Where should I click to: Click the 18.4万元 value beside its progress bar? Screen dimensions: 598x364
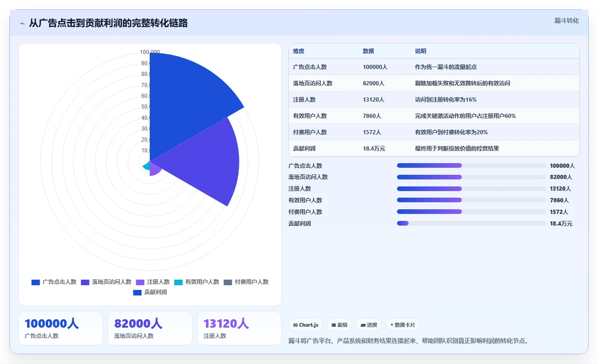click(561, 224)
